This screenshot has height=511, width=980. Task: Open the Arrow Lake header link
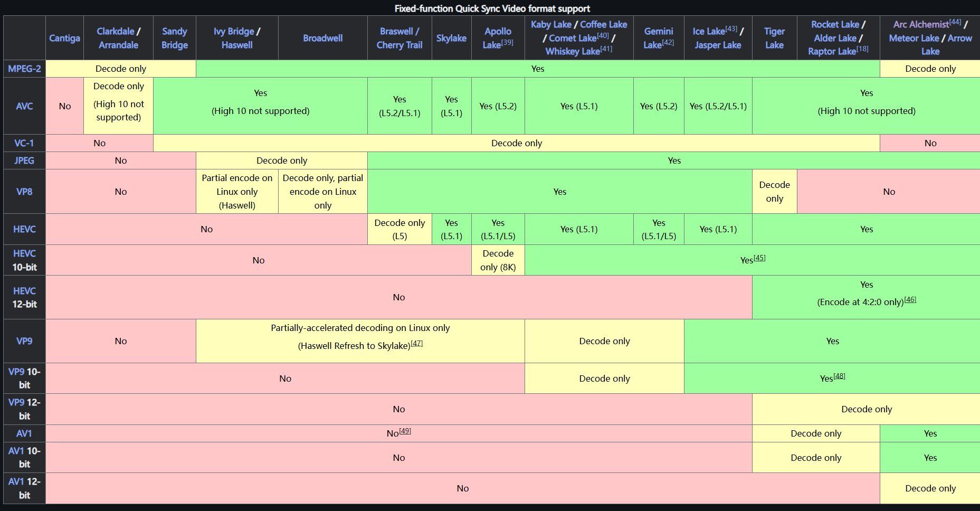coord(952,45)
